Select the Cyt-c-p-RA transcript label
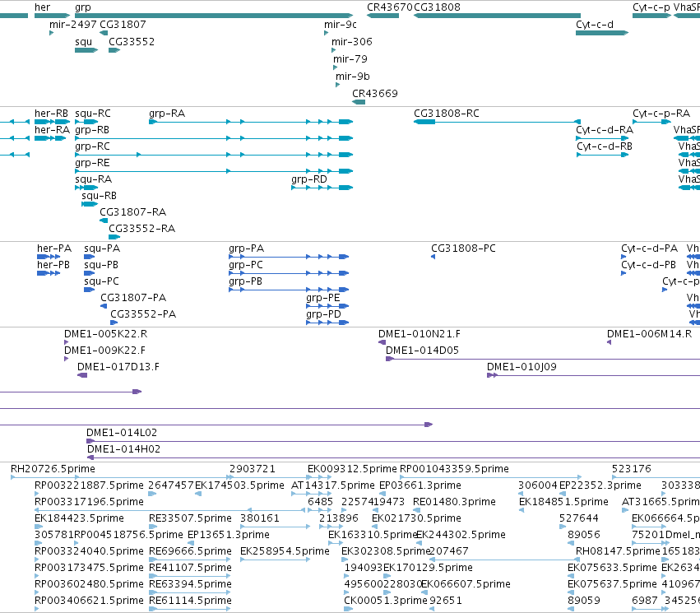The width and height of the screenshot is (700, 613). [661, 114]
